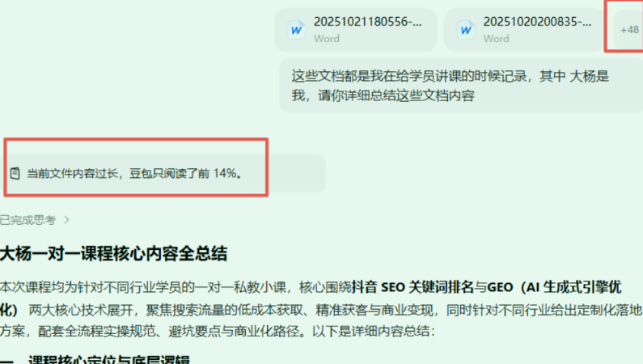Click heading 大杨一对一课程核心内容全总结

pyautogui.click(x=113, y=253)
